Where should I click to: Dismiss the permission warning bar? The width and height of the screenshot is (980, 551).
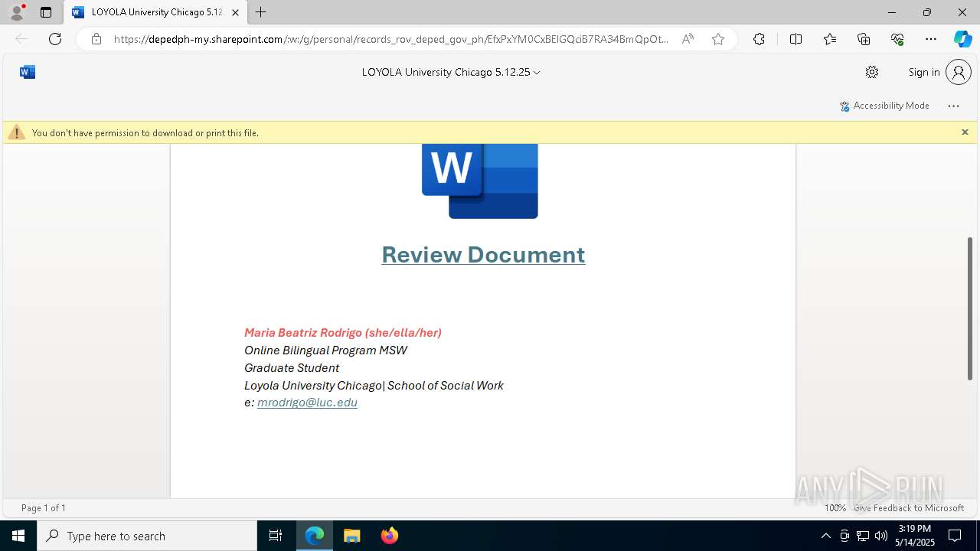[965, 132]
